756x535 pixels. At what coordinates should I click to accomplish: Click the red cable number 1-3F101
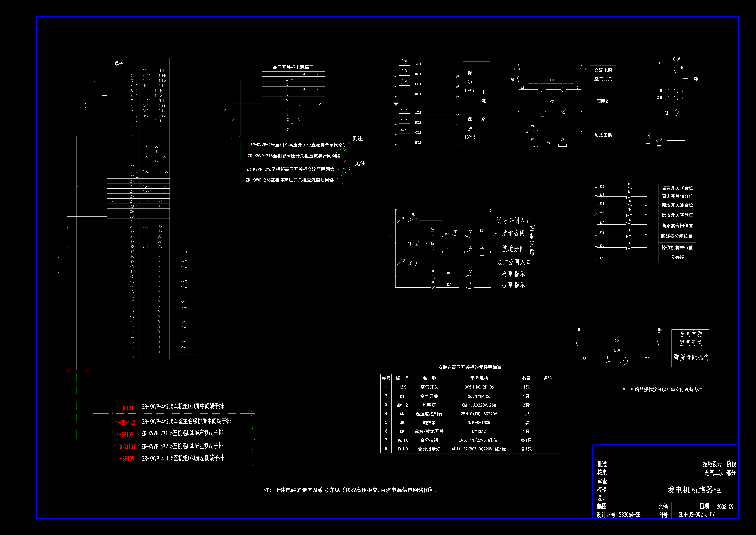[x=125, y=408]
